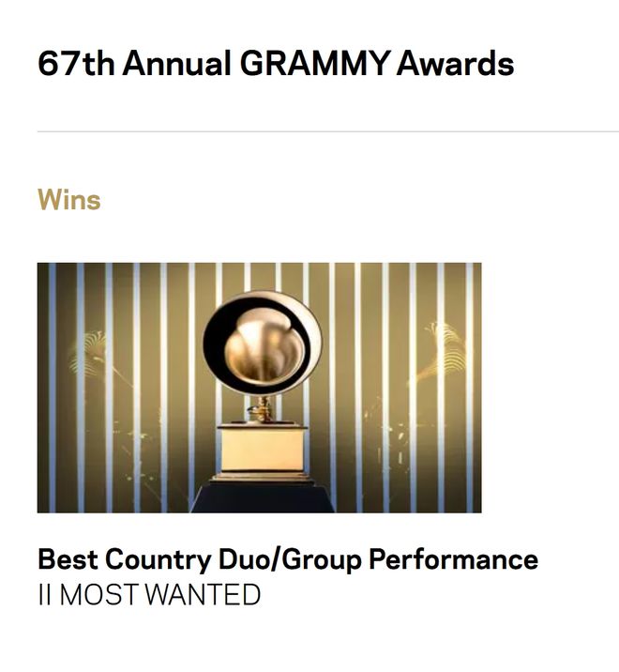619x672 pixels.
Task: Open the GRAMMY trophy thumbnail image
Action: (x=259, y=388)
